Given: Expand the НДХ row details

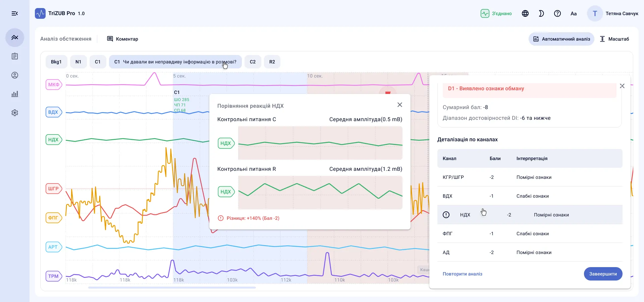Looking at the screenshot, I should 446,215.
